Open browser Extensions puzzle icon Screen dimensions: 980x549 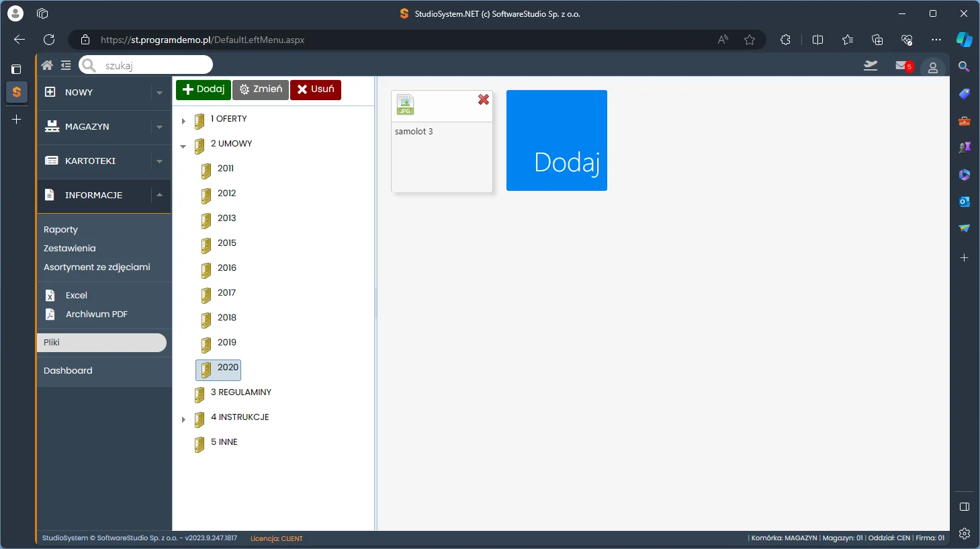pyautogui.click(x=785, y=40)
